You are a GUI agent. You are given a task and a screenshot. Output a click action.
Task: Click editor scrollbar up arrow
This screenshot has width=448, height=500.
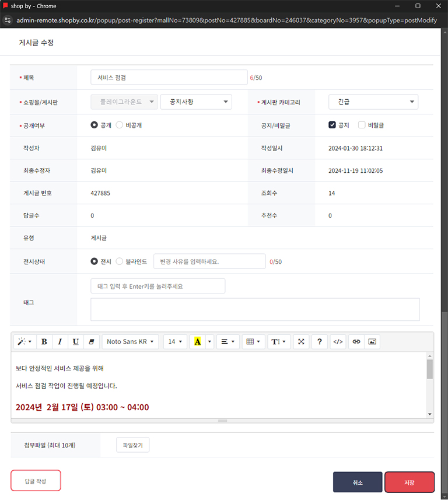point(430,356)
